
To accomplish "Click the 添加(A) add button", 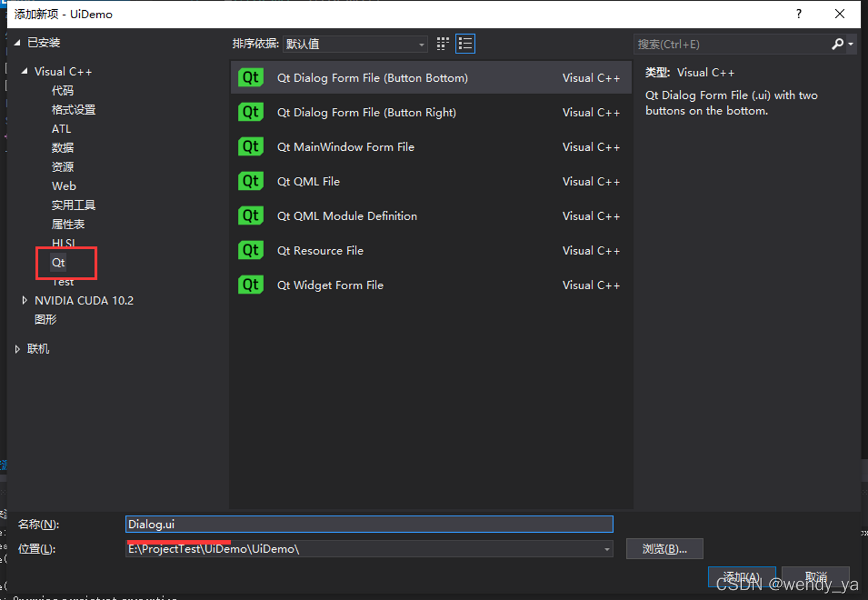I will coord(741,577).
